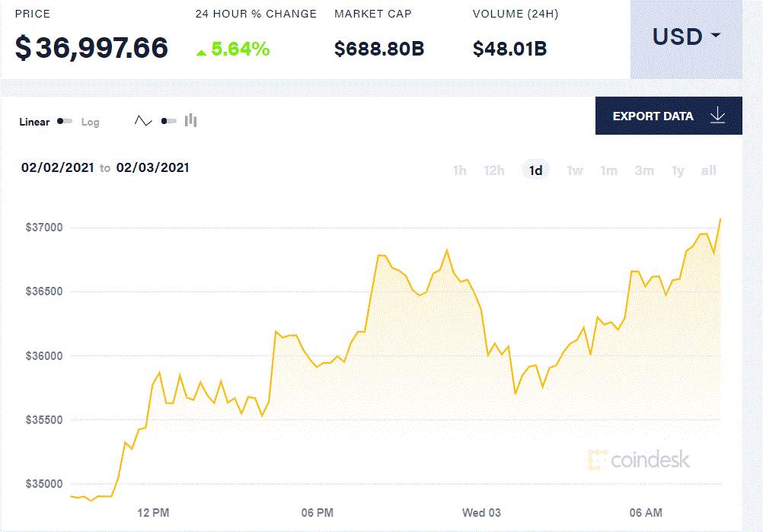The height and width of the screenshot is (532, 763).
Task: Click the line chart icon
Action: click(143, 120)
